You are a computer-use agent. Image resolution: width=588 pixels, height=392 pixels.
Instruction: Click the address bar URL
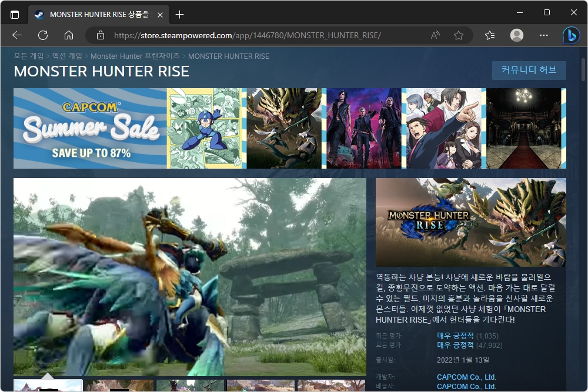(x=247, y=35)
